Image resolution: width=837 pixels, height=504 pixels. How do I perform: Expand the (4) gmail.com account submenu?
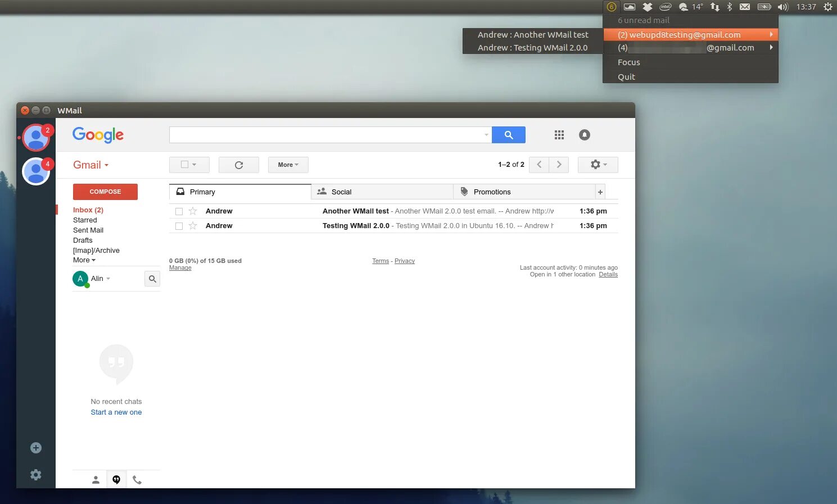(x=691, y=48)
